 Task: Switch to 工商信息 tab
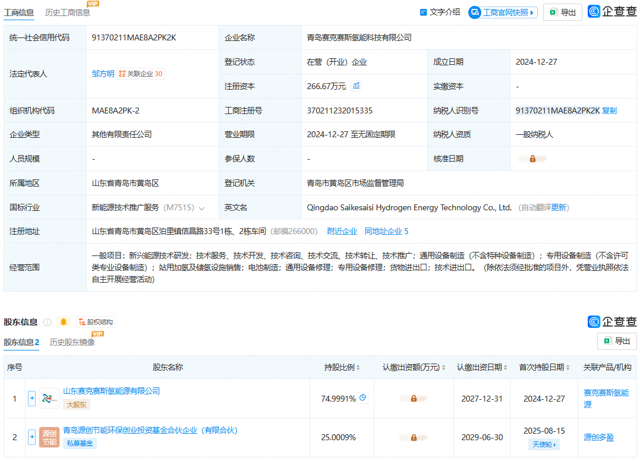[x=19, y=13]
